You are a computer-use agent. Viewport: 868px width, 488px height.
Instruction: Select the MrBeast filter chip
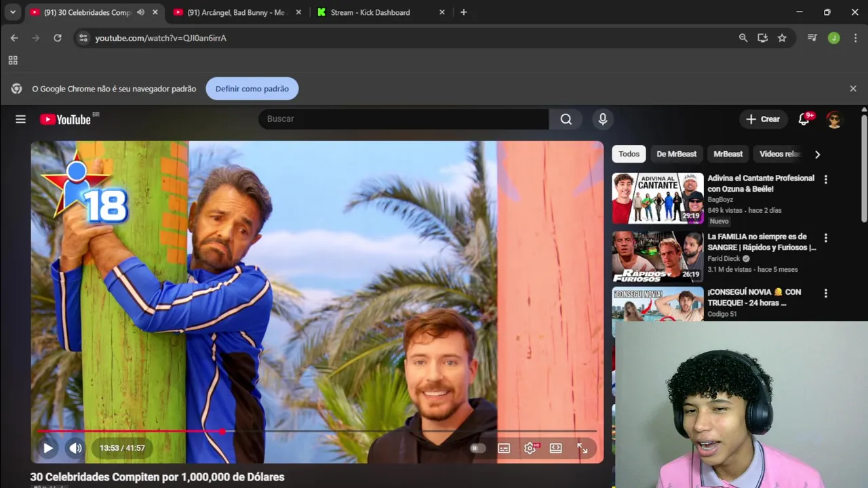728,154
